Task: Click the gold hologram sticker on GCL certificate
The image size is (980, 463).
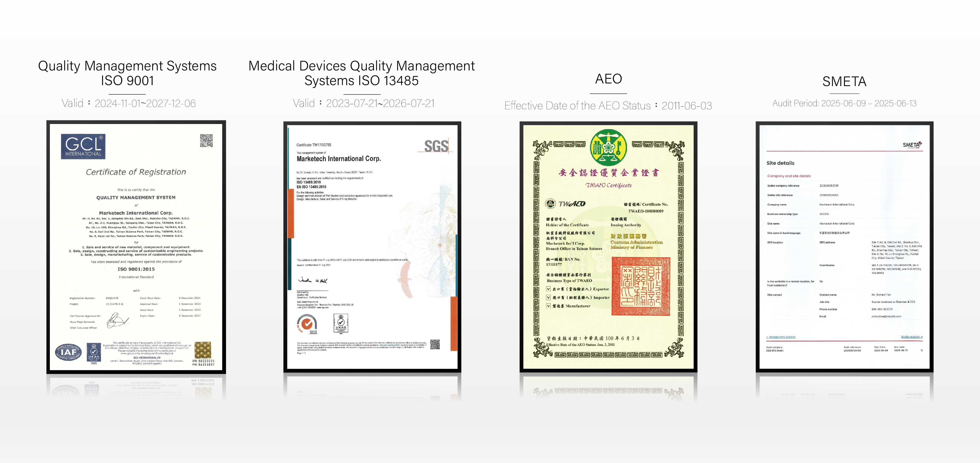Action: tap(203, 350)
